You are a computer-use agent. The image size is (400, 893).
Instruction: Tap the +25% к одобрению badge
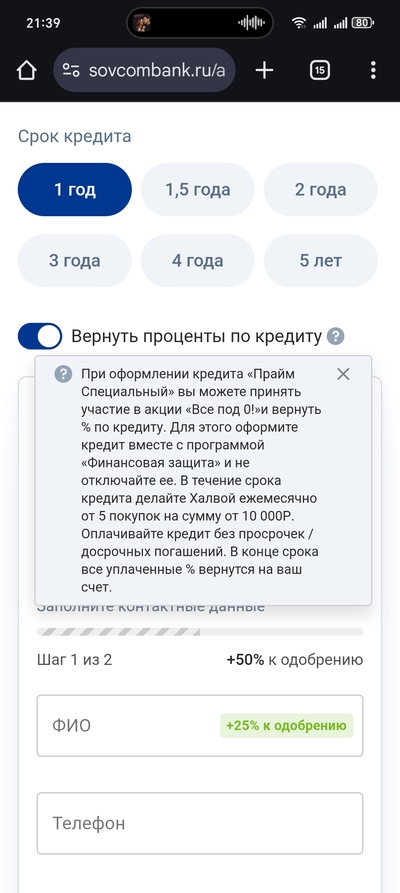click(287, 726)
